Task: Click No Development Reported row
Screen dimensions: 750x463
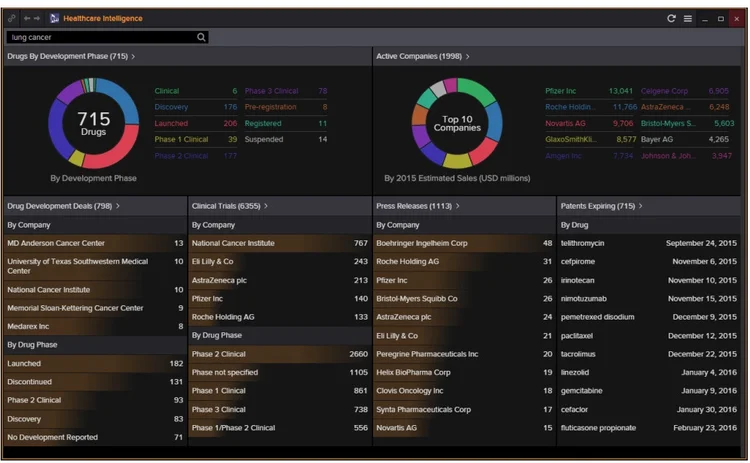Action: point(95,437)
